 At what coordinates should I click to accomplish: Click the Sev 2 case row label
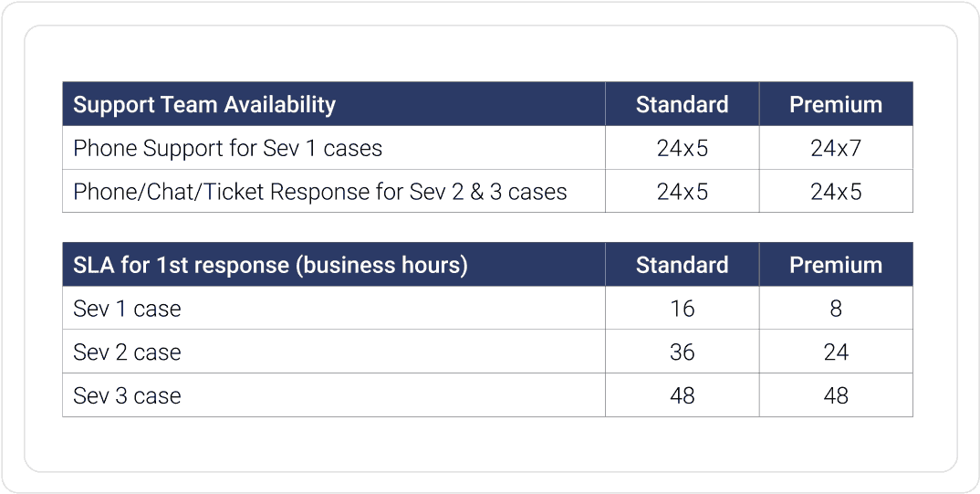point(127,352)
